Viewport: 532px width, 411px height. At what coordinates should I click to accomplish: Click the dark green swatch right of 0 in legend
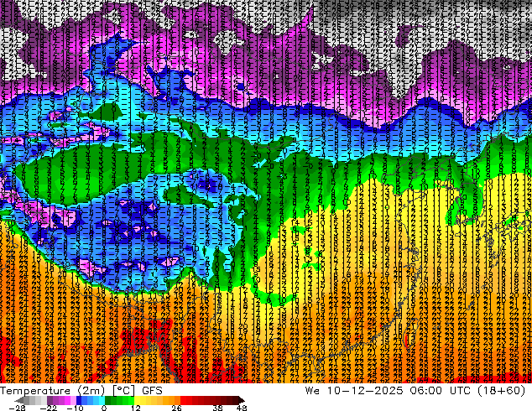click(108, 400)
